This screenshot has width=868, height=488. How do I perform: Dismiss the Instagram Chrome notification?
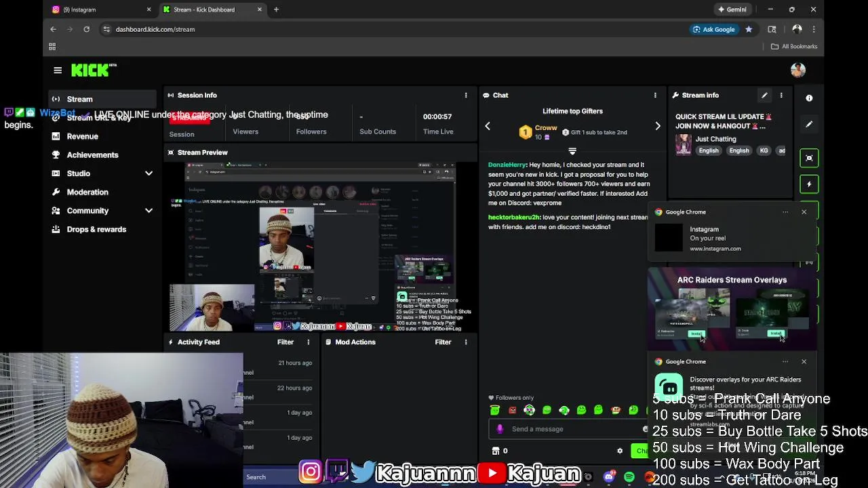[x=804, y=212]
